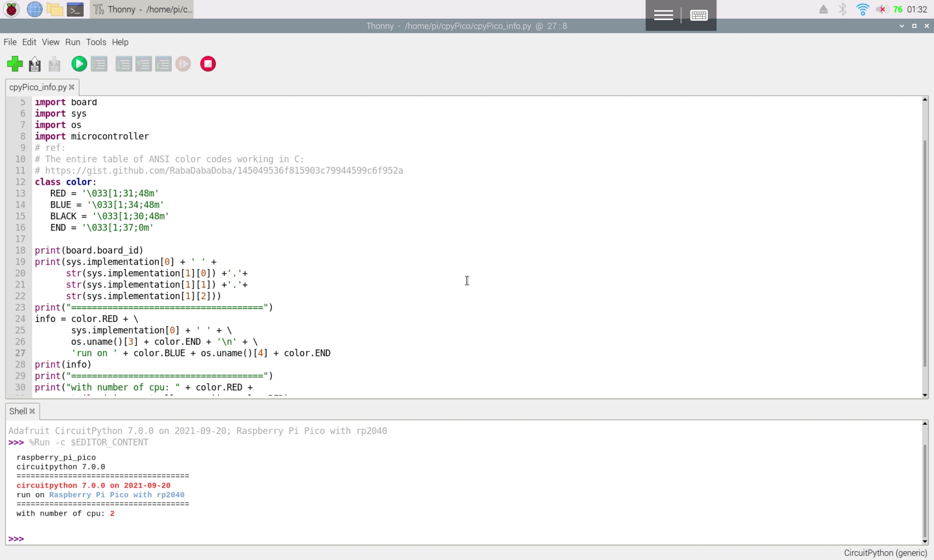The width and height of the screenshot is (934, 560).
Task: Run the current script with the green play button
Action: click(x=79, y=64)
